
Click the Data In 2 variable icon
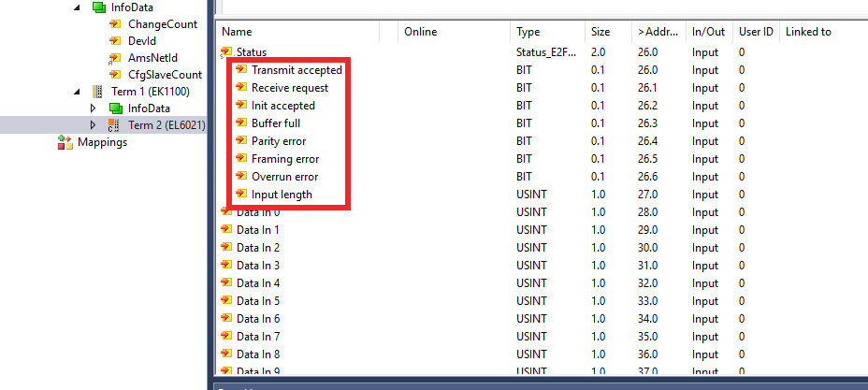click(226, 247)
